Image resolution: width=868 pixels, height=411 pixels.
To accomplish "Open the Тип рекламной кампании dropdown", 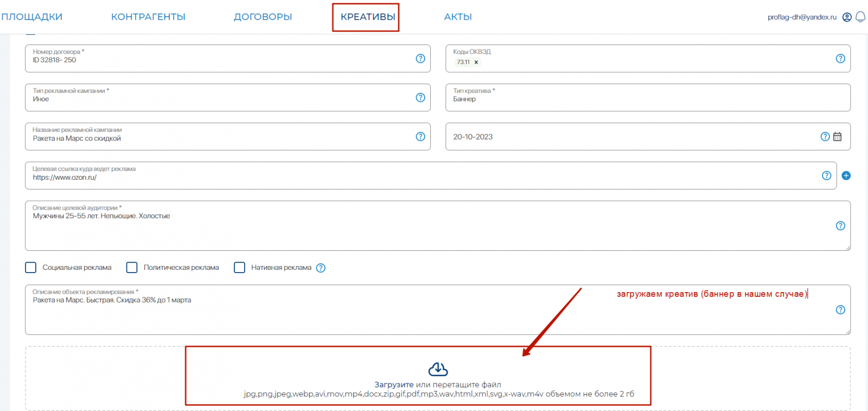I will click(x=228, y=98).
